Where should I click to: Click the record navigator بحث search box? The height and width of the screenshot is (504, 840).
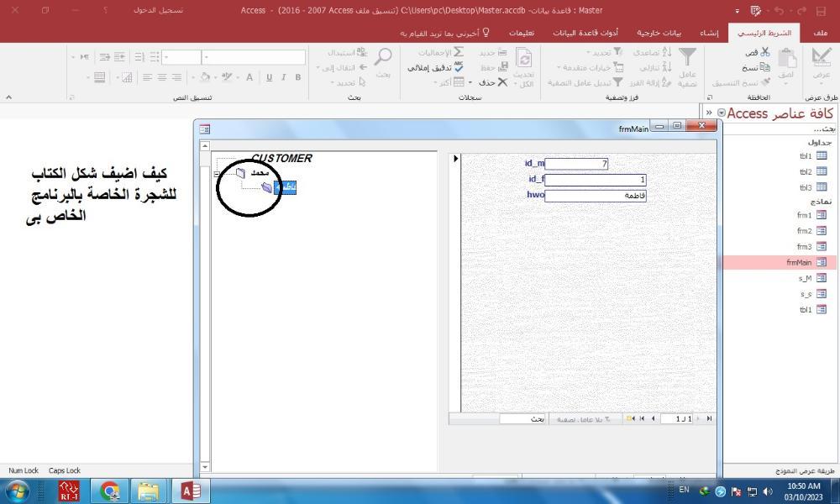(x=522, y=419)
